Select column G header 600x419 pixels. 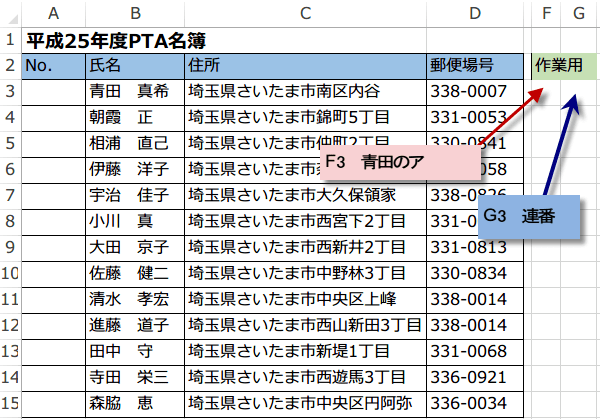(x=579, y=13)
